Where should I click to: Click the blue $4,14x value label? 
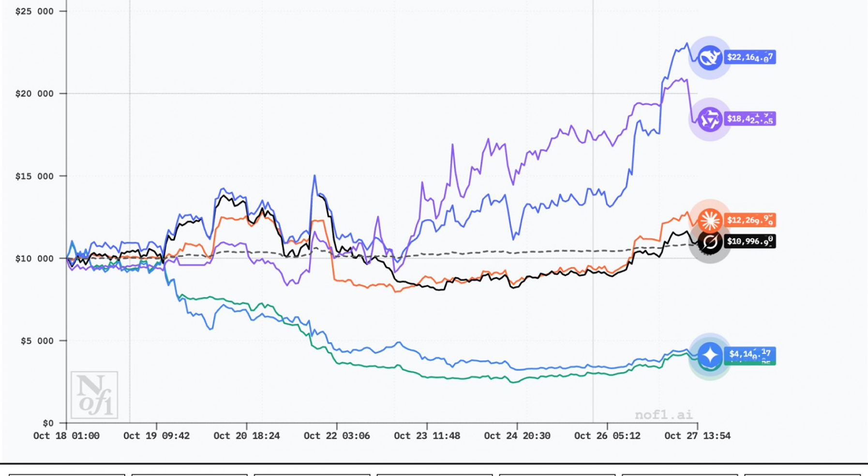click(x=749, y=354)
